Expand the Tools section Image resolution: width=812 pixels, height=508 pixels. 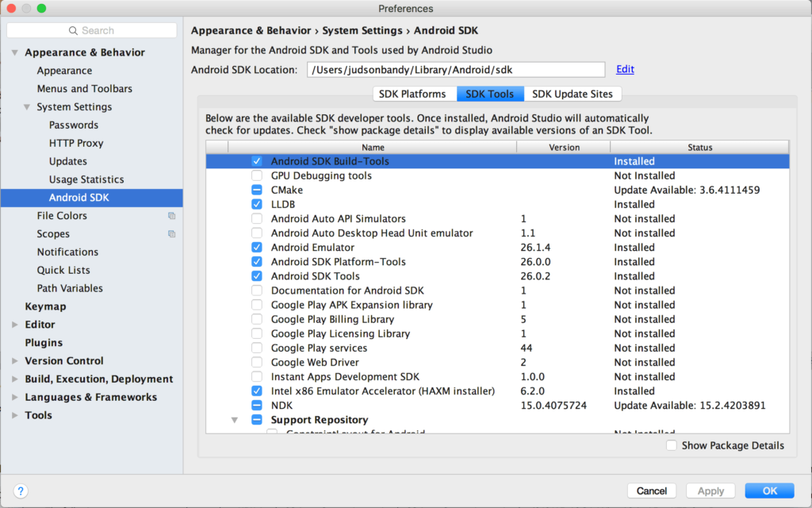pos(15,415)
